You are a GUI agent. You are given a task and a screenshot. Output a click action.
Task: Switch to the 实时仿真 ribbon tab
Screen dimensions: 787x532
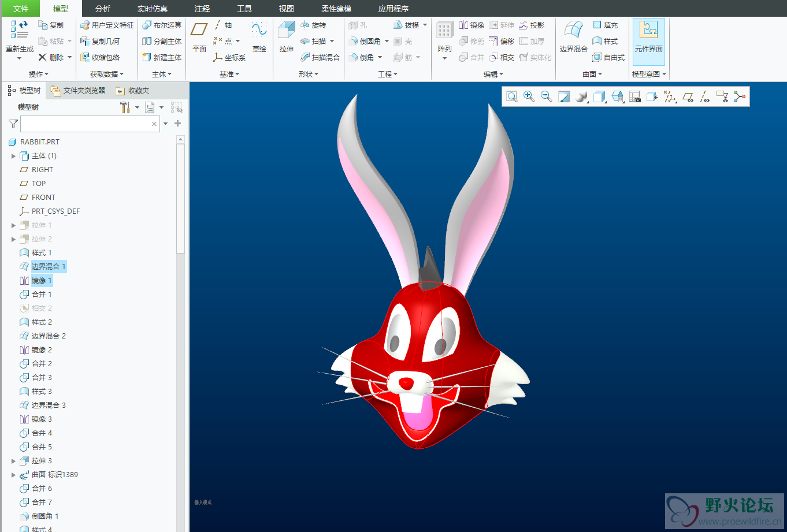[153, 9]
